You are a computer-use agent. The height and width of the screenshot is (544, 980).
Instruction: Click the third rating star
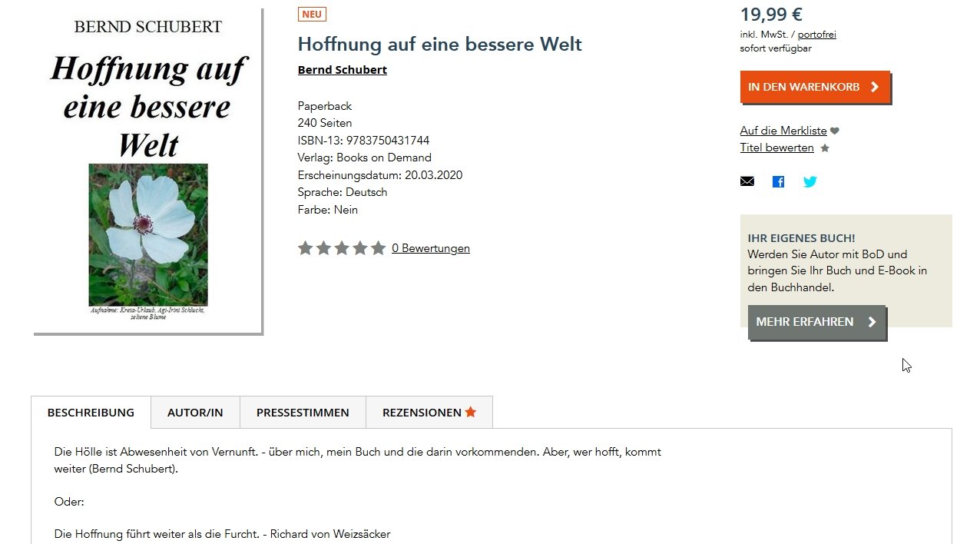pyautogui.click(x=342, y=248)
